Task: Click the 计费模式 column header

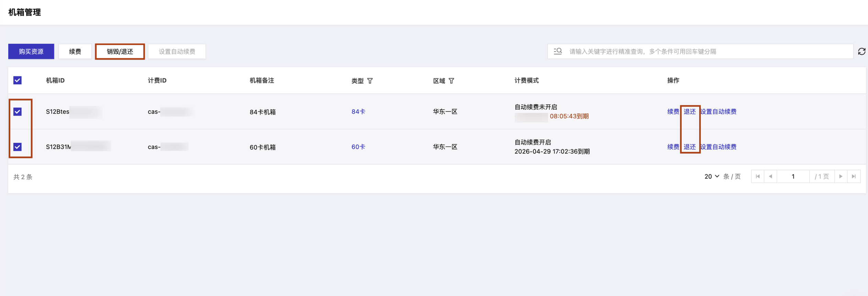Action: (x=527, y=81)
